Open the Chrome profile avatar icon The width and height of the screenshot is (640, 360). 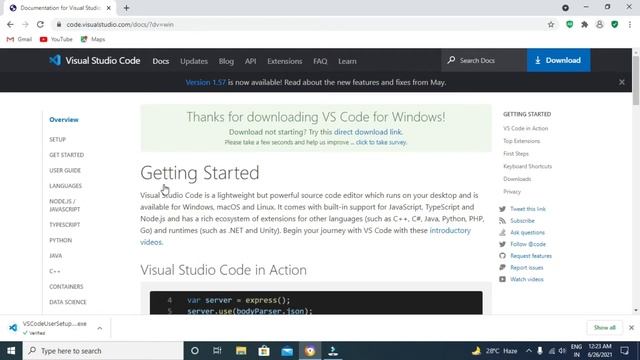[x=600, y=24]
